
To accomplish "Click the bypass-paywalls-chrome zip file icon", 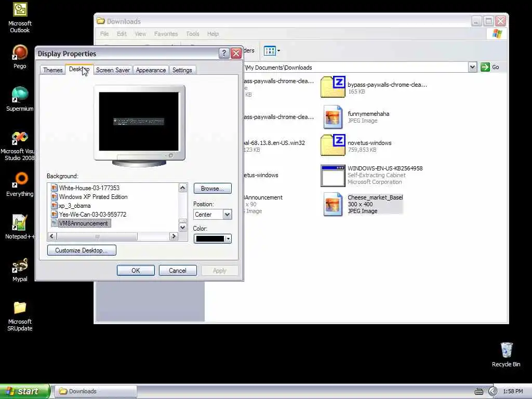I will tap(333, 87).
